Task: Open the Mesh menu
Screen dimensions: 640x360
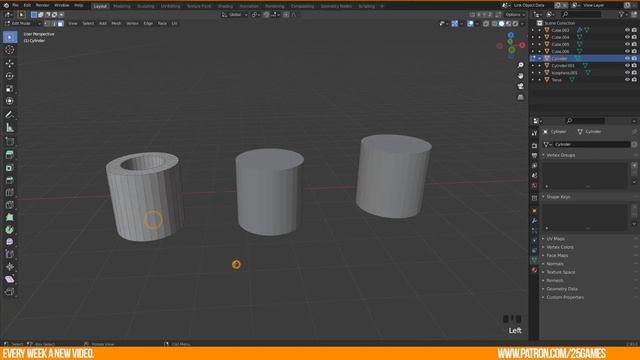Action: 116,24
